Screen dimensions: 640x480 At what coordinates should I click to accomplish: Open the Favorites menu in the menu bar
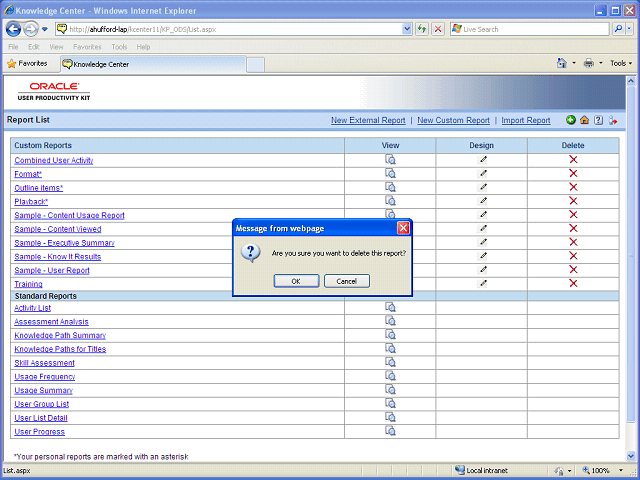point(87,47)
